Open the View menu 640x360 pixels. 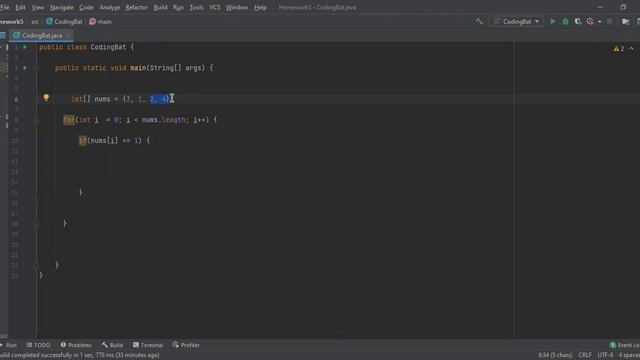pyautogui.click(x=38, y=7)
